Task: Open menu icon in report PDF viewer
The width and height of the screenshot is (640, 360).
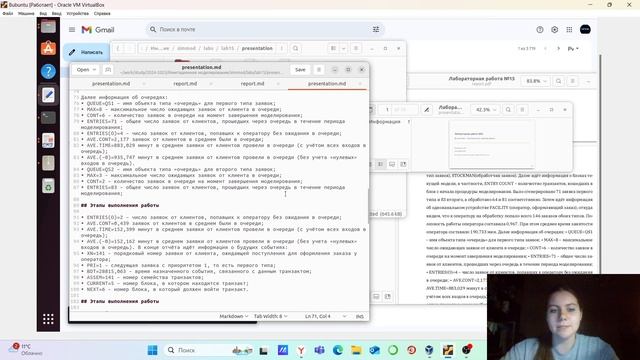Action: point(573,81)
